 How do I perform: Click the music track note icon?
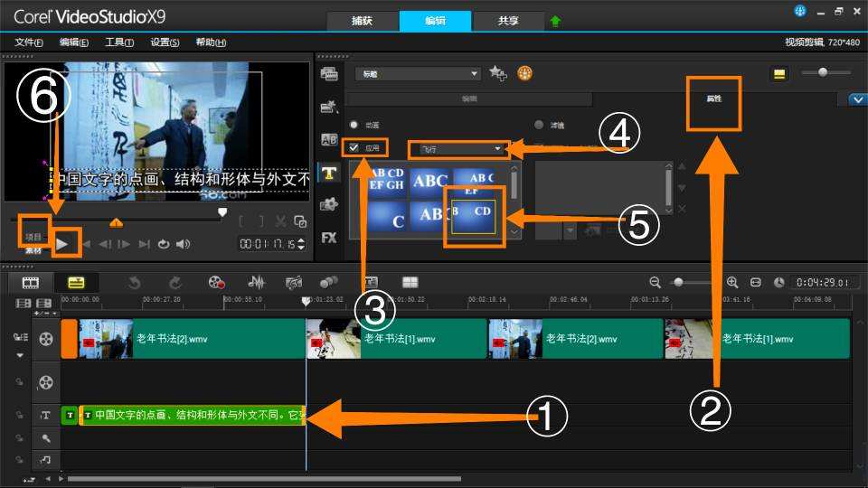(x=45, y=459)
